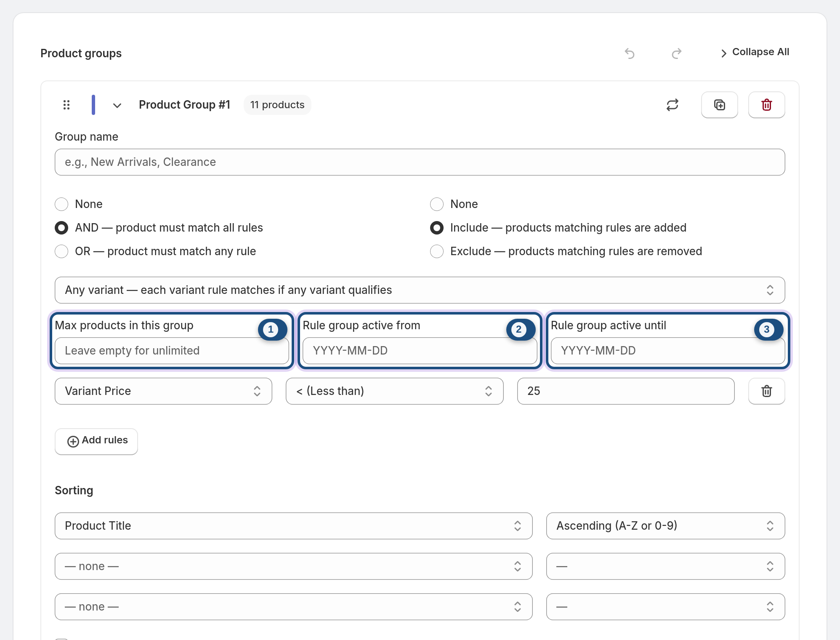Click the Sorting section heading
The image size is (840, 640).
coord(74,491)
